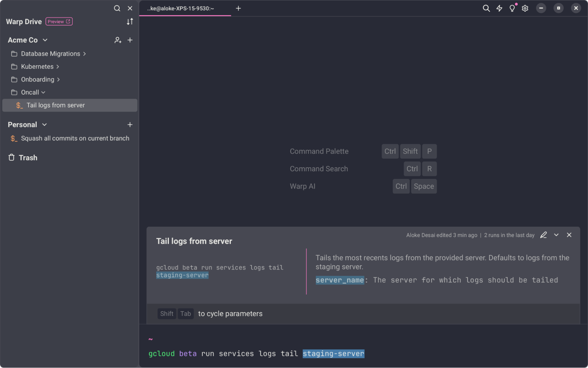
Task: Edit the Tail logs from server workflow
Action: pyautogui.click(x=543, y=235)
